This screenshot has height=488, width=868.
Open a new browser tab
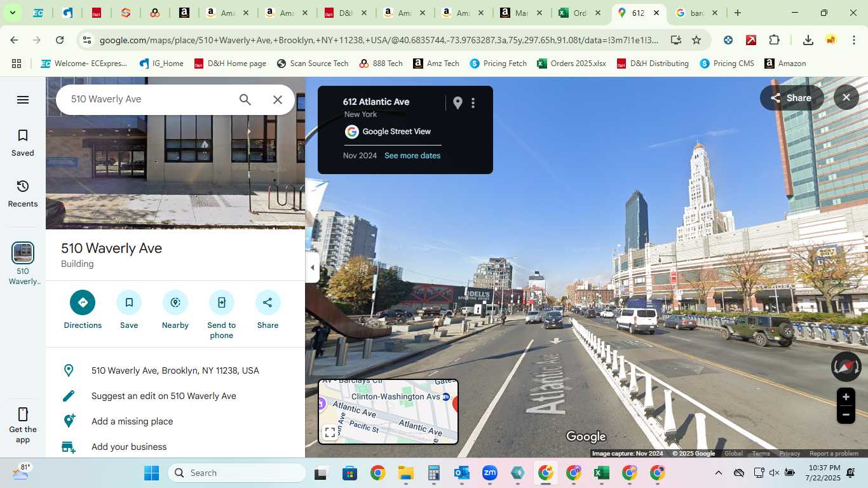[x=737, y=13]
